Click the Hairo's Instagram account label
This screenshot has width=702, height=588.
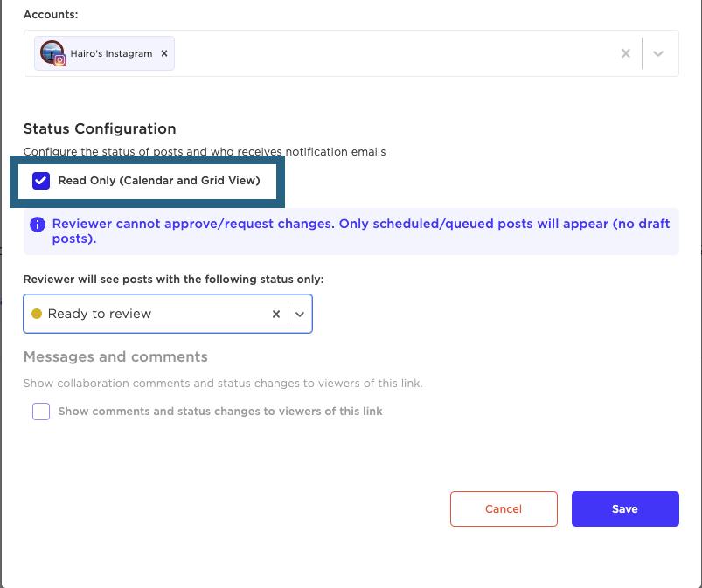point(111,53)
